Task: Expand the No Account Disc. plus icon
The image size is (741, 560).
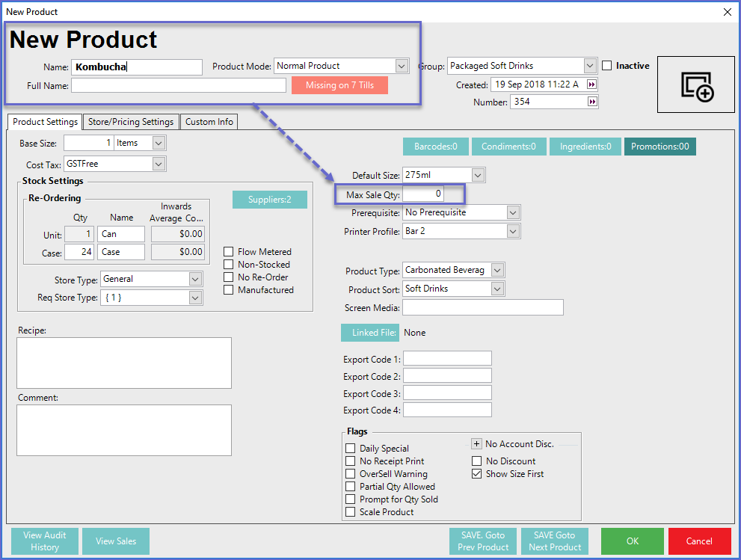Action: (476, 444)
